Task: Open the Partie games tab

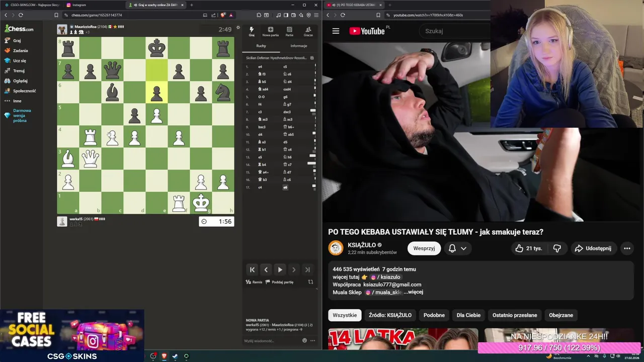Action: [x=289, y=32]
